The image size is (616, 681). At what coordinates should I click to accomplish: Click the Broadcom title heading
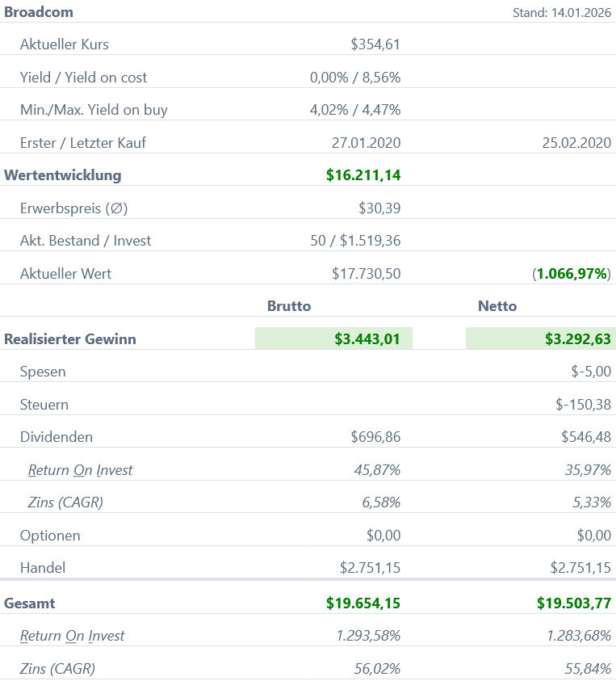coord(38,12)
